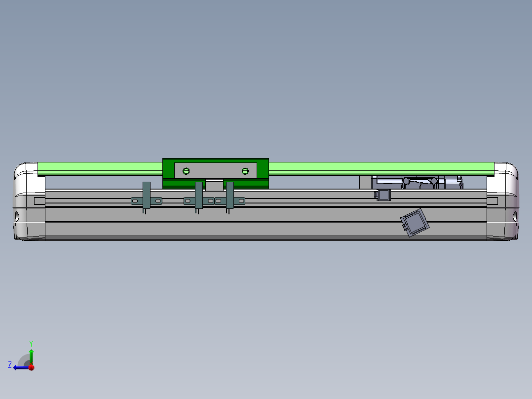Click the round hole on left end cap

click(x=17, y=216)
